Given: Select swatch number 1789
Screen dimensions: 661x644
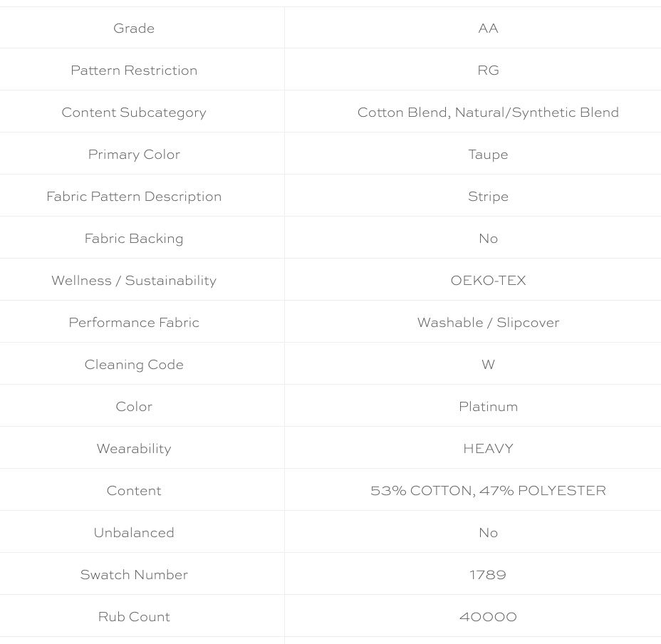Looking at the screenshot, I should (488, 574).
